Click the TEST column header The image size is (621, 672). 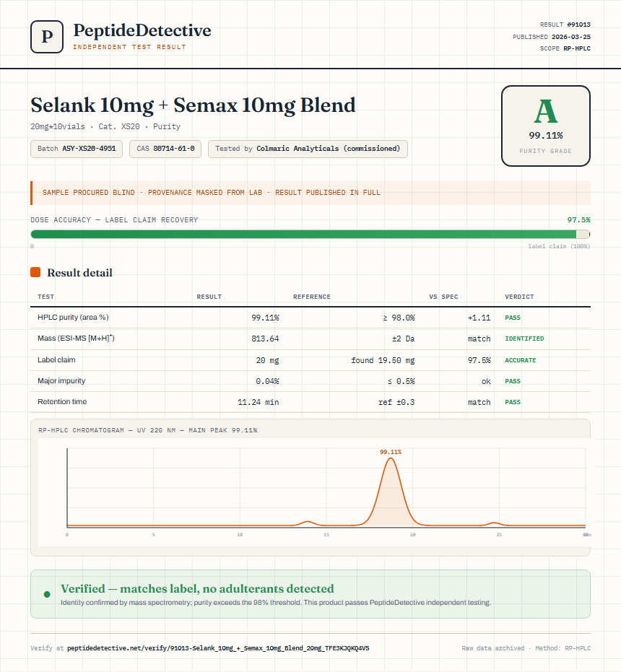[x=46, y=297]
